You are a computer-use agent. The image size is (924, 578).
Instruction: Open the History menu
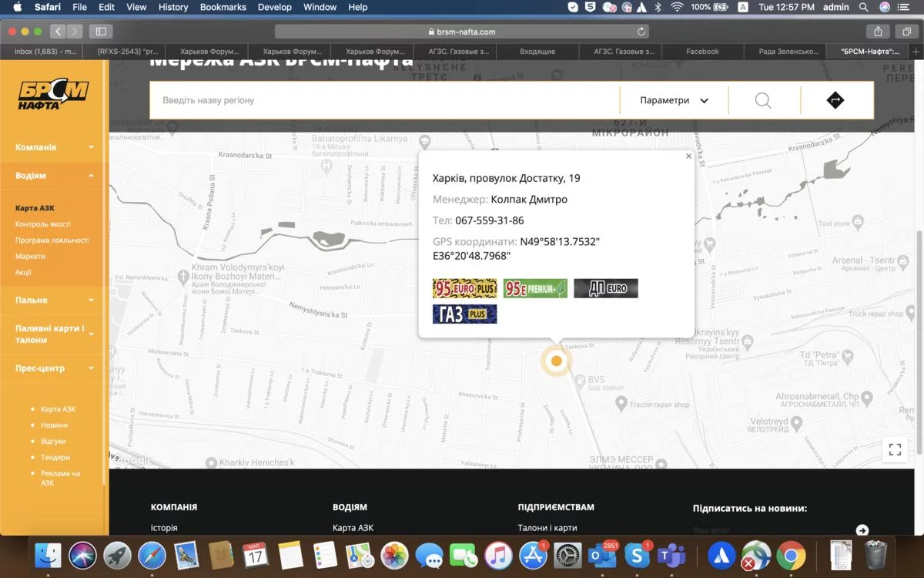173,7
